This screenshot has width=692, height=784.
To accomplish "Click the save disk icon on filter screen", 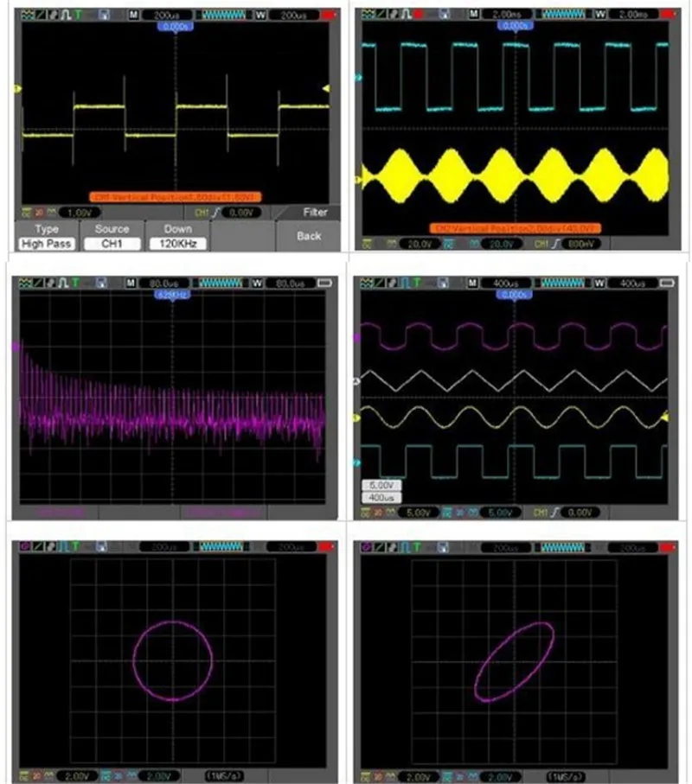I will [x=104, y=15].
